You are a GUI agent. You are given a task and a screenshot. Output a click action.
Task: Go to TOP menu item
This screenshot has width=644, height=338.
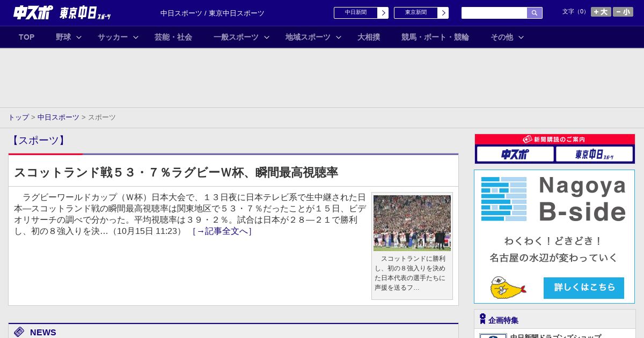(x=26, y=37)
